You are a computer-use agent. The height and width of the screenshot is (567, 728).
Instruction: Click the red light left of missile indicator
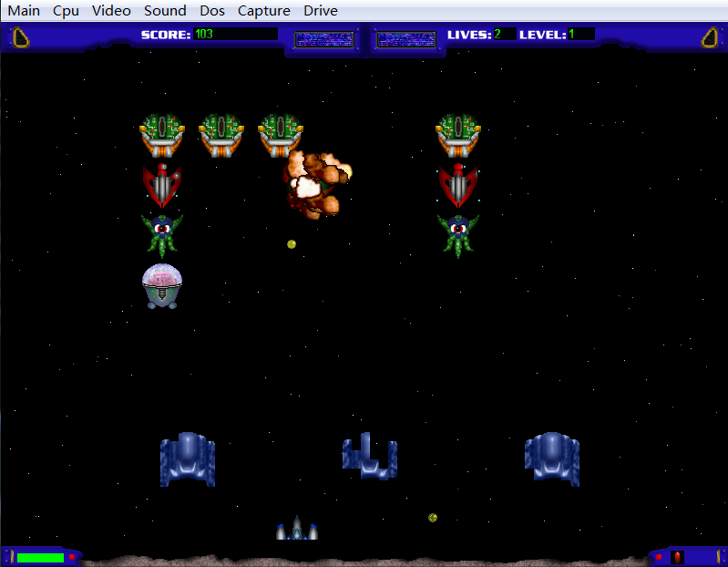[659, 557]
